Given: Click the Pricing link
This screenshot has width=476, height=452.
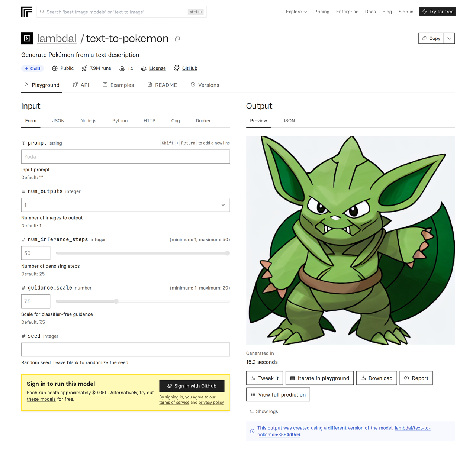Looking at the screenshot, I should [322, 12].
